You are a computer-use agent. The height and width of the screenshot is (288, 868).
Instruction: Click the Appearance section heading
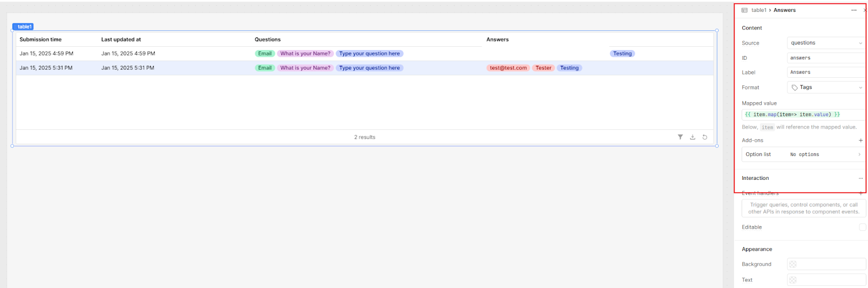757,249
